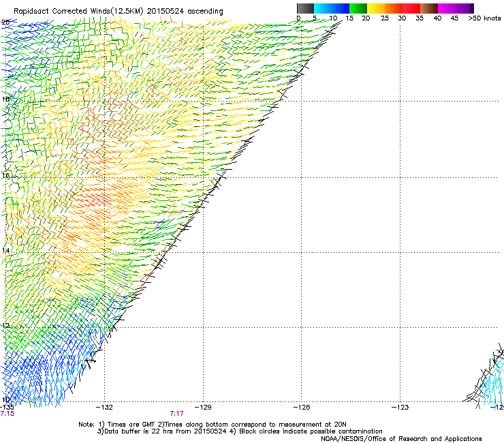Click the note 'Data buffer is 22 hrs'
The height and width of the screenshot is (443, 504).
pos(135,431)
